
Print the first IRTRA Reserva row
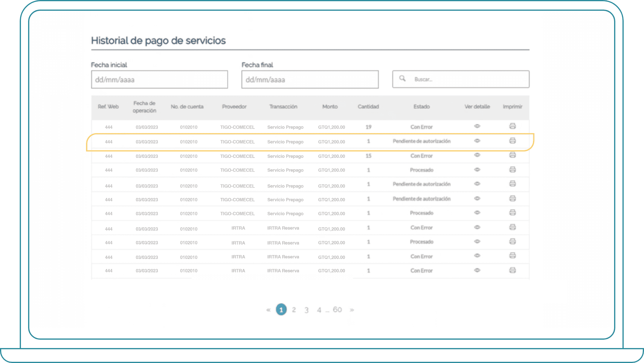tap(512, 227)
